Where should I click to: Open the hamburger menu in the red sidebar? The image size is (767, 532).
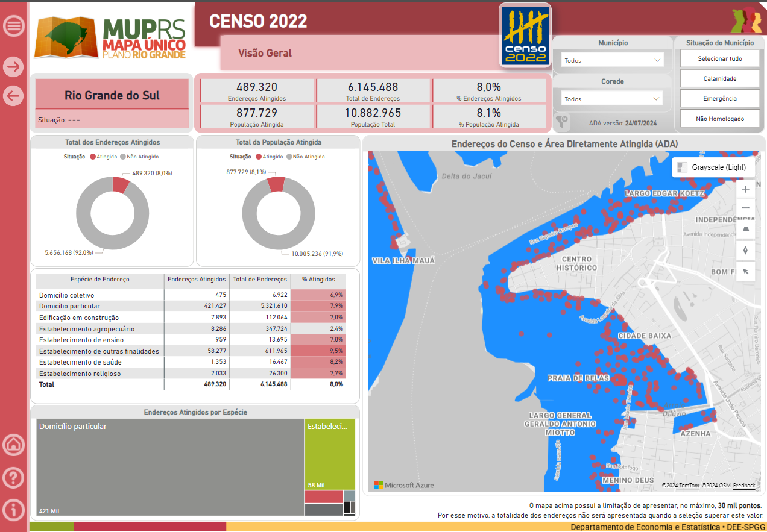point(13,26)
